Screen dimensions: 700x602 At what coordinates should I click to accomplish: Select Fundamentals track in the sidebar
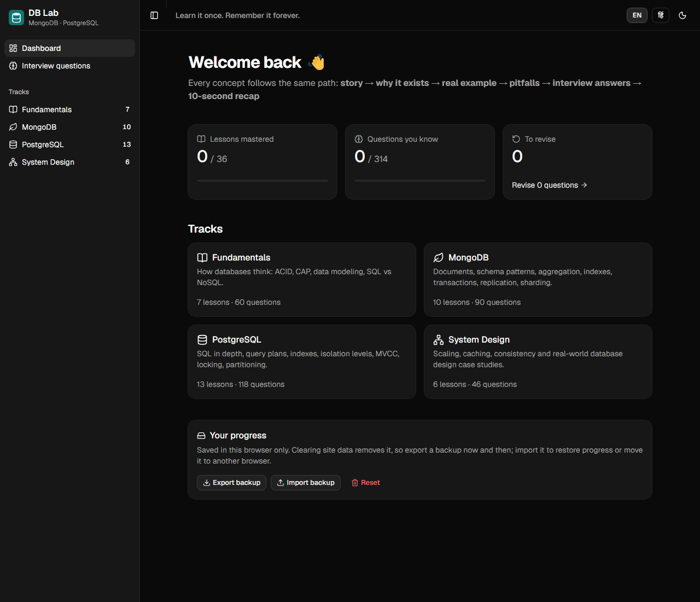coord(69,109)
